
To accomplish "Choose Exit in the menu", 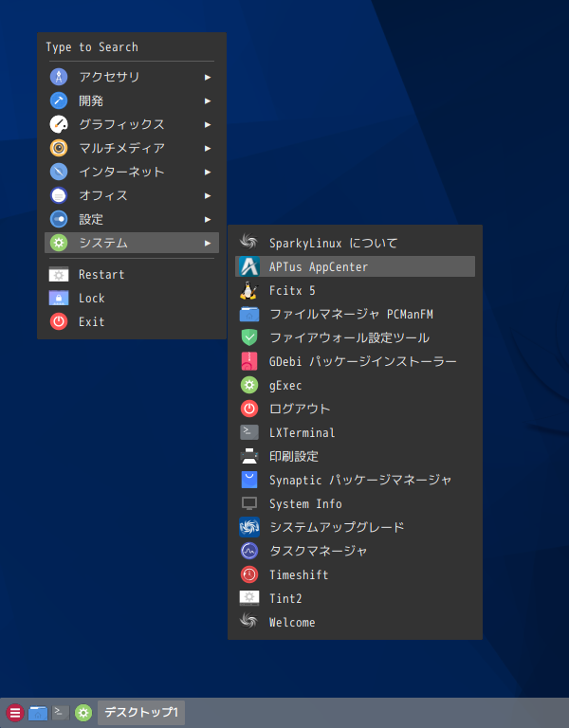I will 132,321.
